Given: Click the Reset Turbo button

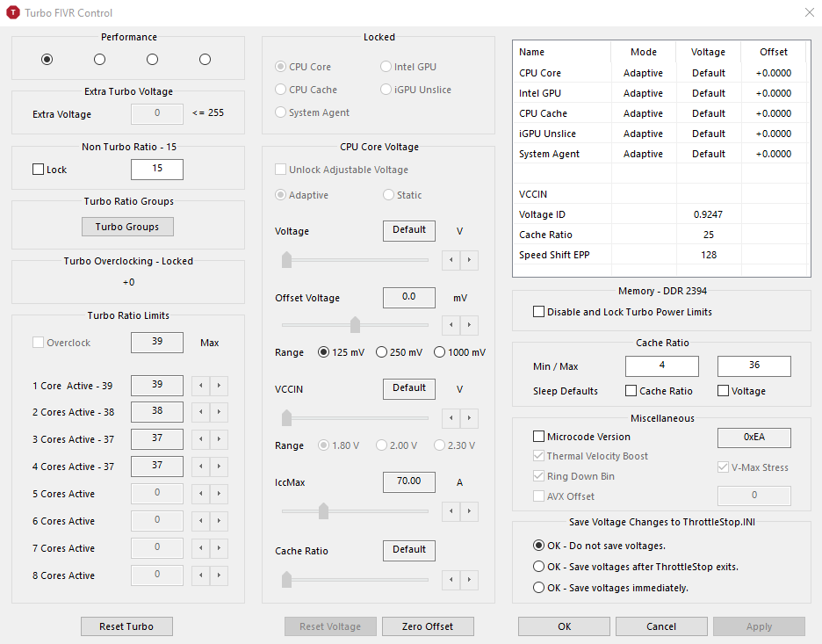Looking at the screenshot, I should [x=126, y=626].
